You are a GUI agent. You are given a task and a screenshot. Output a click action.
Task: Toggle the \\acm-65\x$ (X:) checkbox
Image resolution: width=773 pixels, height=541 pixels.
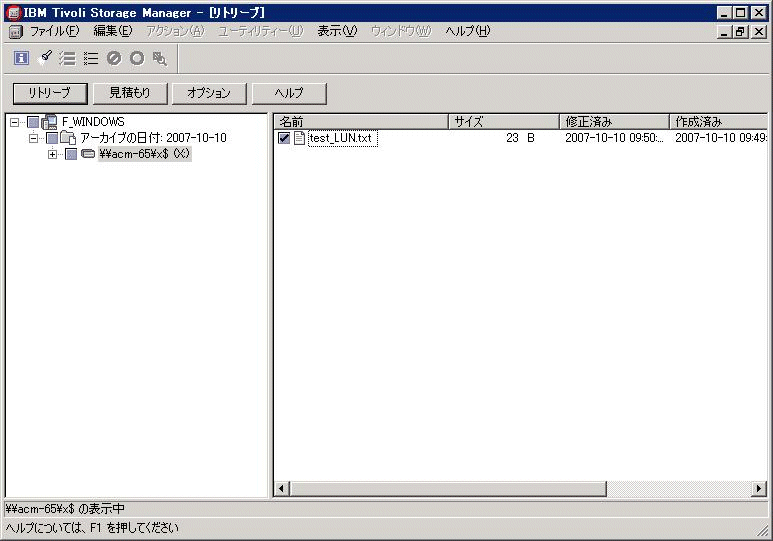coord(71,154)
